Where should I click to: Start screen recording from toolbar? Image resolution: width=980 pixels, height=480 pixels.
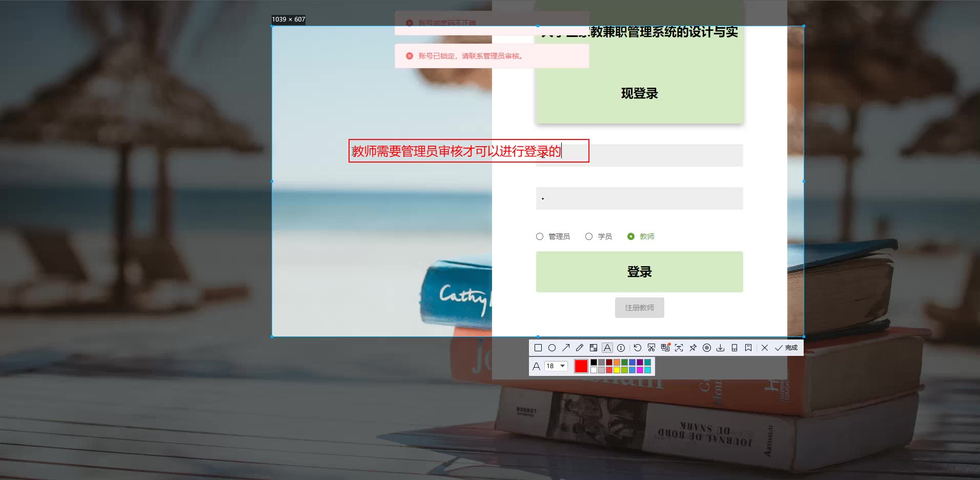[x=707, y=348]
